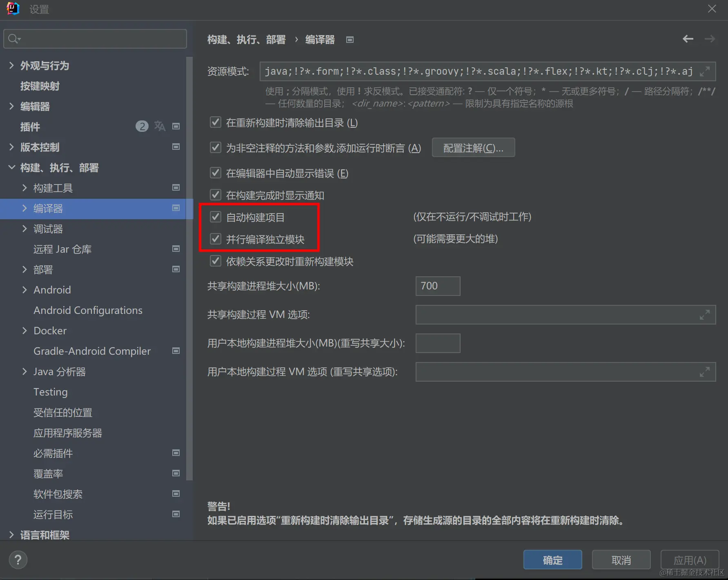Select 按键映射 in settings tree
Screen dimensions: 728x580
click(40, 86)
